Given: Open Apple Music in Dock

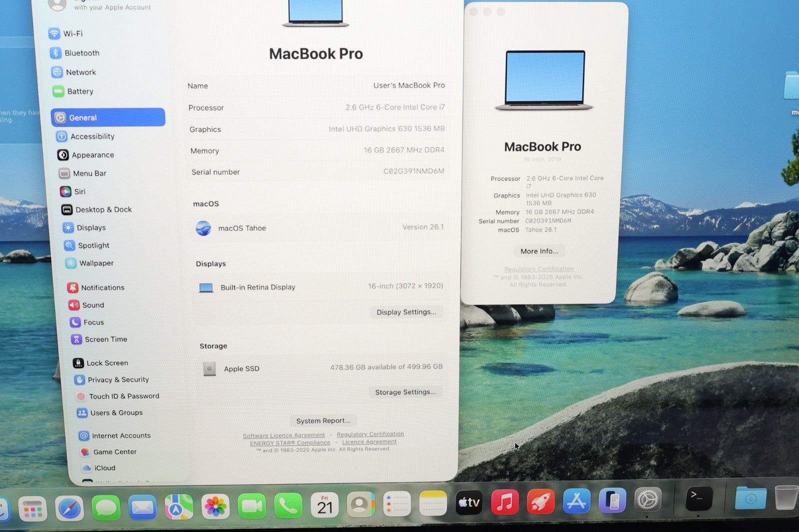Looking at the screenshot, I should (x=505, y=502).
